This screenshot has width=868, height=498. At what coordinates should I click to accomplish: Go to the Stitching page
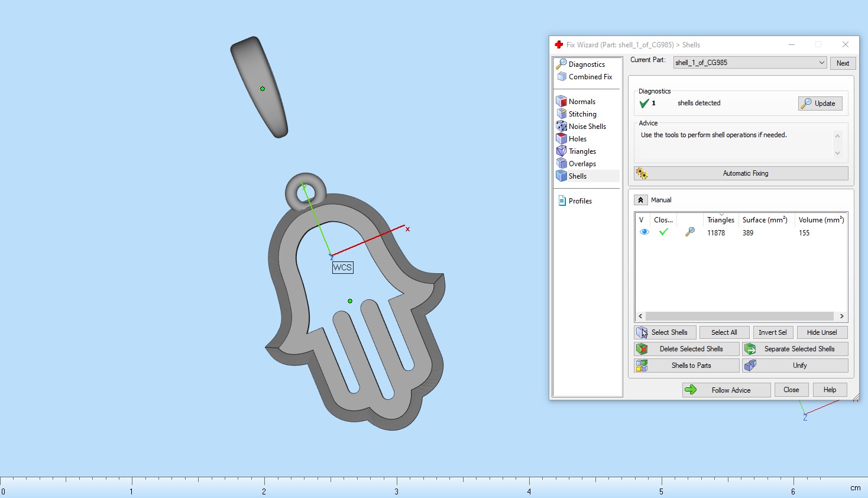(582, 114)
